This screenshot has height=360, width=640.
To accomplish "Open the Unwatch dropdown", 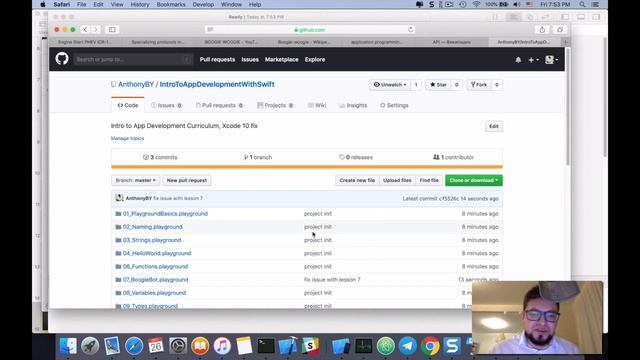I will [x=390, y=84].
